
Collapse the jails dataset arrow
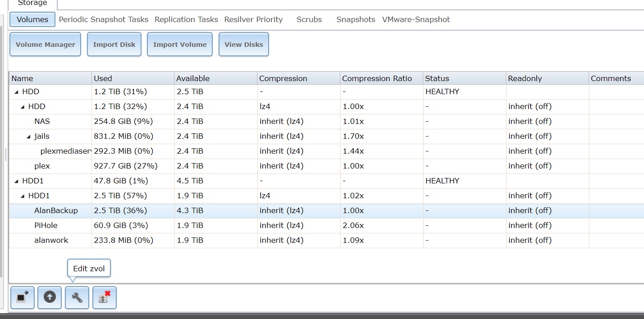pyautogui.click(x=29, y=137)
